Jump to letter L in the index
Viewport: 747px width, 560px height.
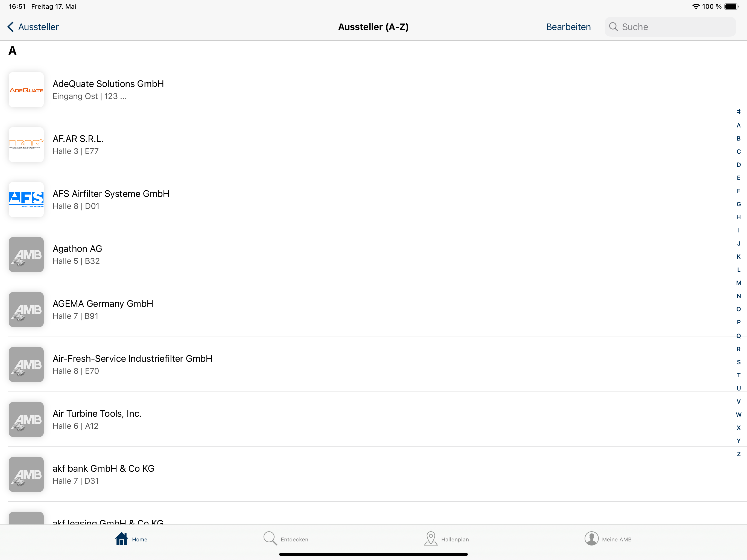pyautogui.click(x=739, y=270)
